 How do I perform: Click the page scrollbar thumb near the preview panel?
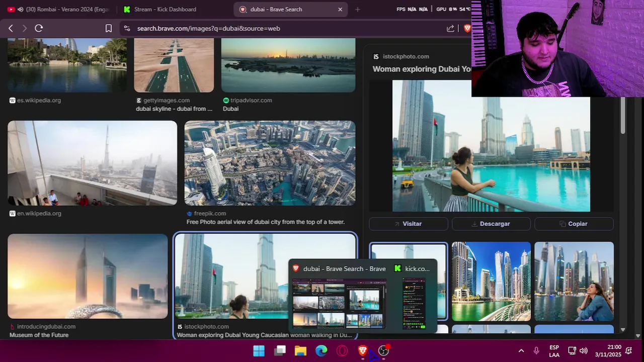point(623,115)
